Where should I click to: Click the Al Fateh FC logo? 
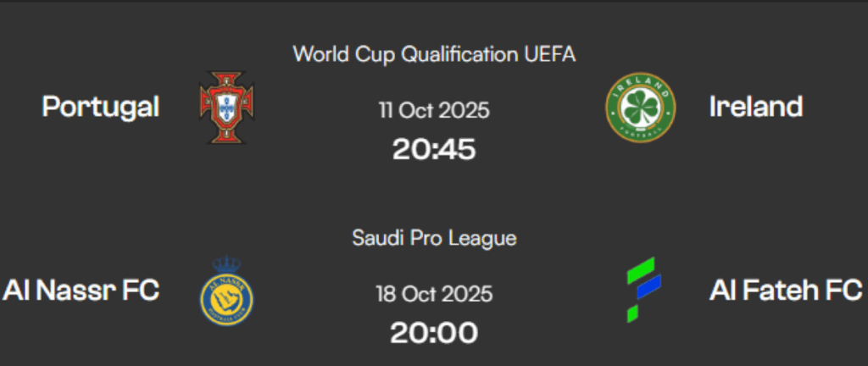643,289
